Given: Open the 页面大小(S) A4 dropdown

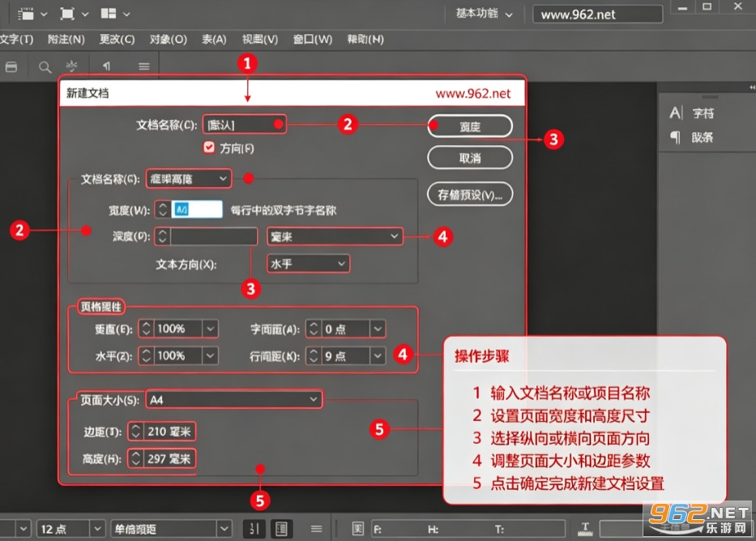Looking at the screenshot, I should tap(234, 399).
